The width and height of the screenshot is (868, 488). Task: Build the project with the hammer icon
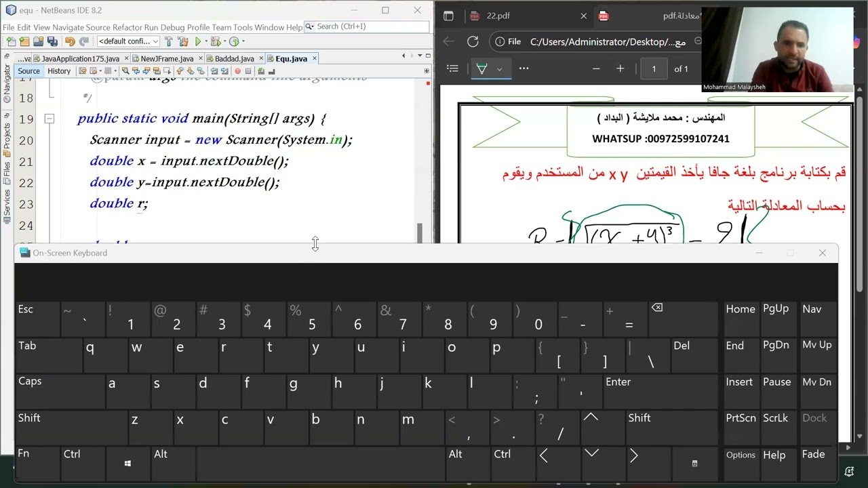[169, 41]
